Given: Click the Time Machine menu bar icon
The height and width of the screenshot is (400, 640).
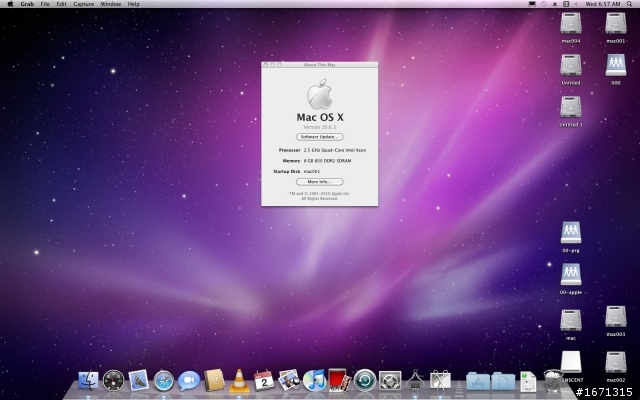Looking at the screenshot, I should click(543, 4).
